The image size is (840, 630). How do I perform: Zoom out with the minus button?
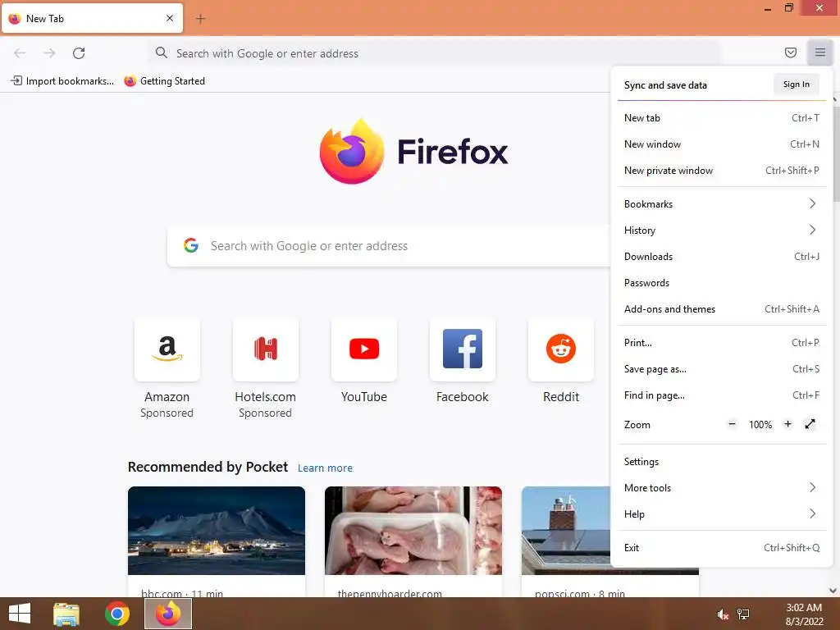click(x=732, y=424)
